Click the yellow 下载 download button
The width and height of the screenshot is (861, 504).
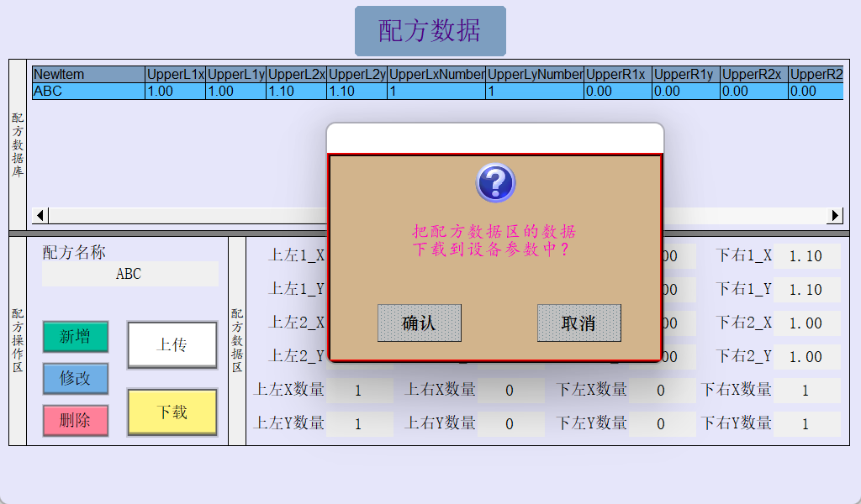[172, 412]
